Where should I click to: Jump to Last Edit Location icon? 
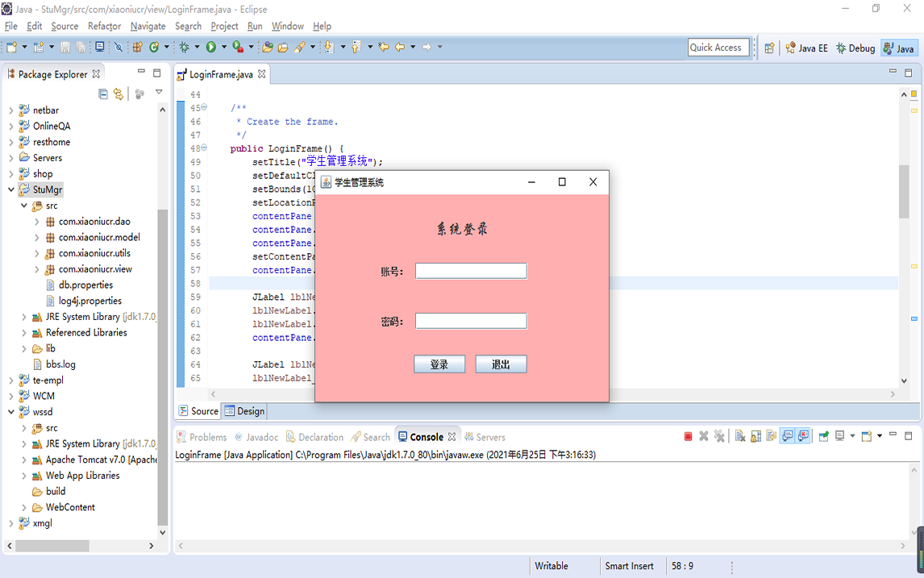(384, 47)
